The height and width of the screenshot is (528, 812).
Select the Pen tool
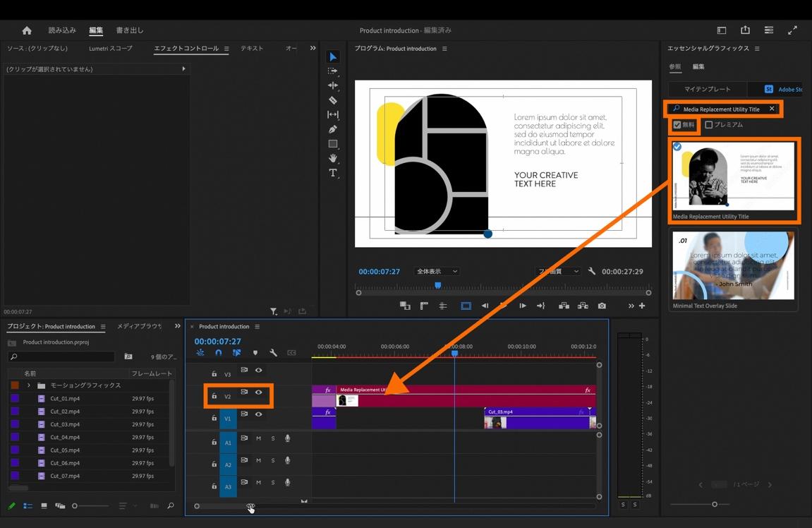(333, 129)
